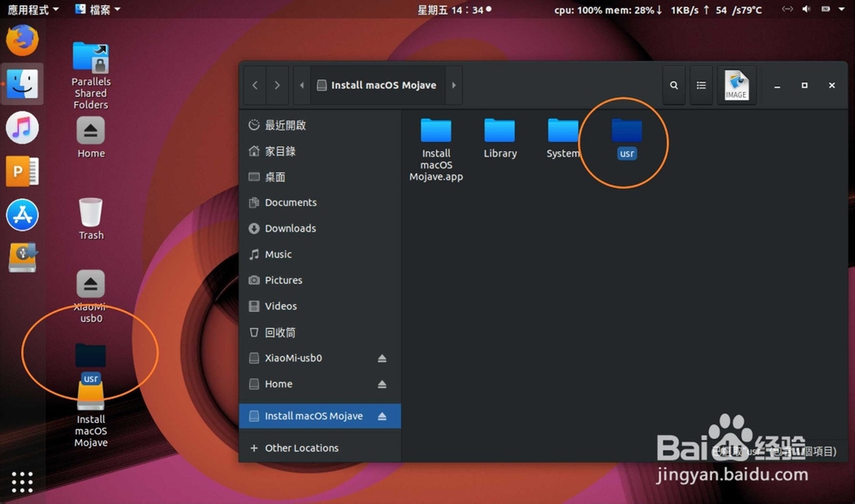The height and width of the screenshot is (504, 855).
Task: Click the IMAGE file icon in header
Action: pyautogui.click(x=736, y=85)
